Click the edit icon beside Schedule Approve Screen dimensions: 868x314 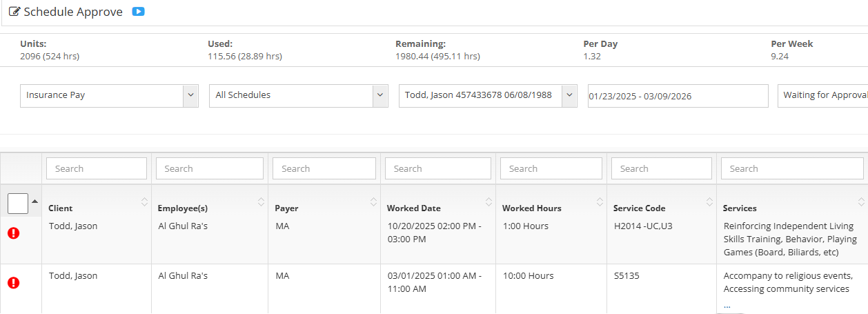click(14, 12)
